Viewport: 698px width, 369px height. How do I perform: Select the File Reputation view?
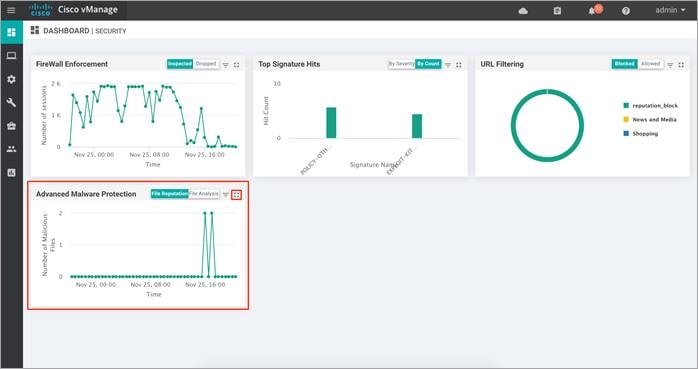point(170,194)
